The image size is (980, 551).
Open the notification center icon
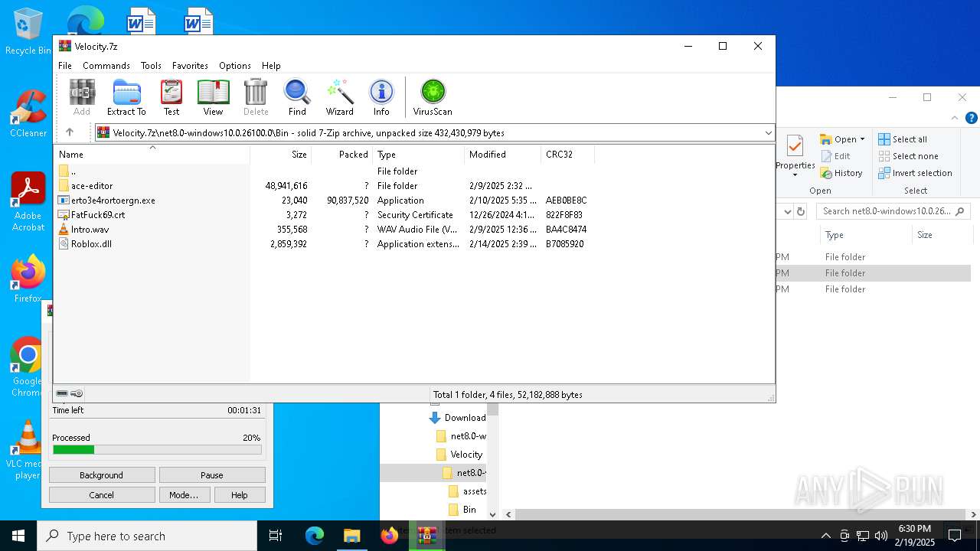click(954, 536)
